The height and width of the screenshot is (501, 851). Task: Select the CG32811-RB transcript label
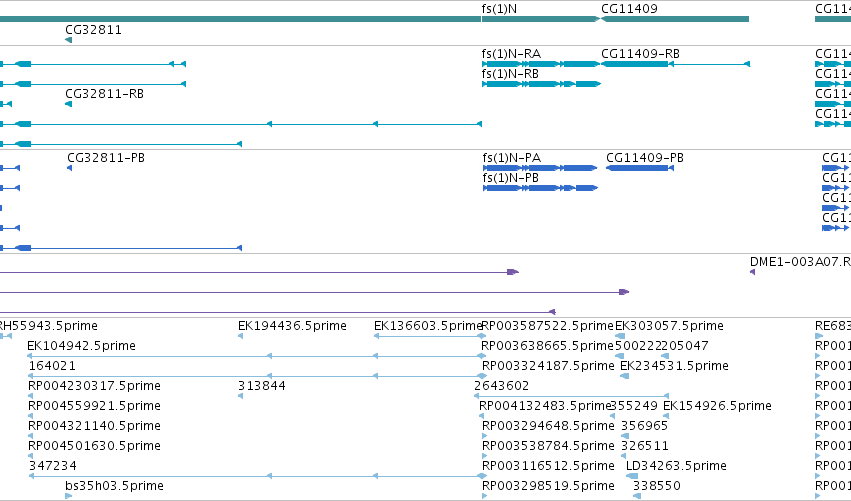coord(104,94)
